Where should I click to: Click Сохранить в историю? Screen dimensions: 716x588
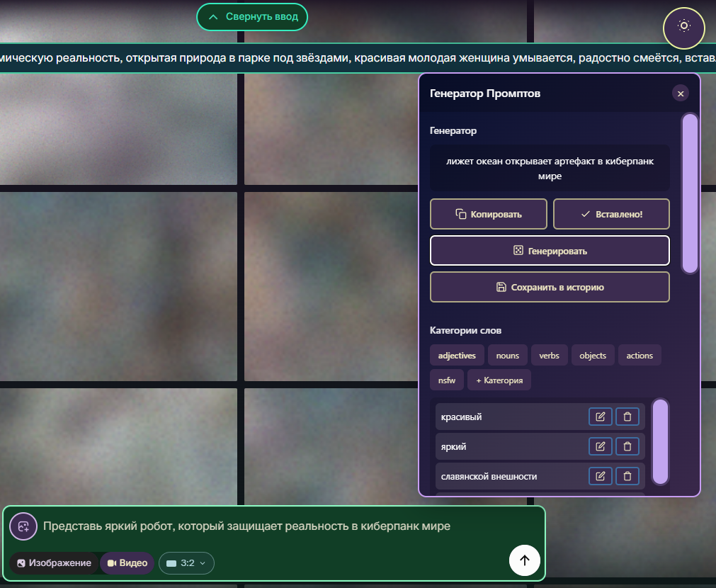coord(550,287)
